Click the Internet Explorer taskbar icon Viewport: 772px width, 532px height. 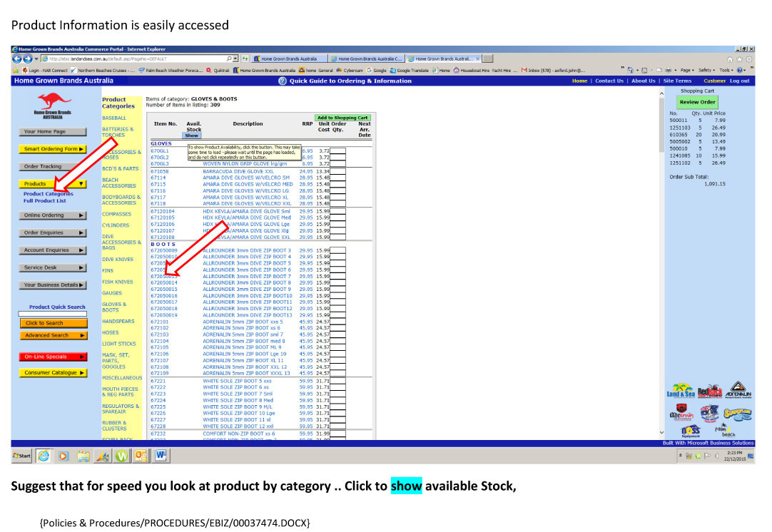[44, 454]
